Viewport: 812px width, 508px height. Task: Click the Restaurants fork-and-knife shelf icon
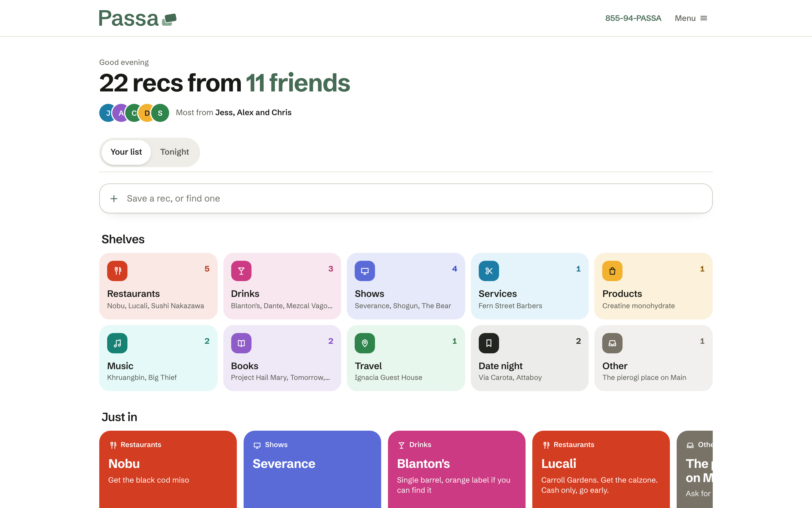(x=117, y=271)
